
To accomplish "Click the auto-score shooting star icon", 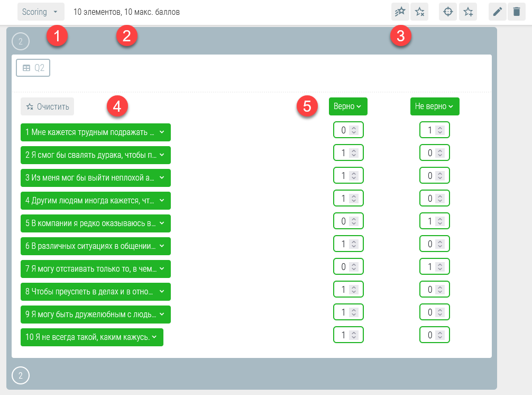I will (x=400, y=12).
